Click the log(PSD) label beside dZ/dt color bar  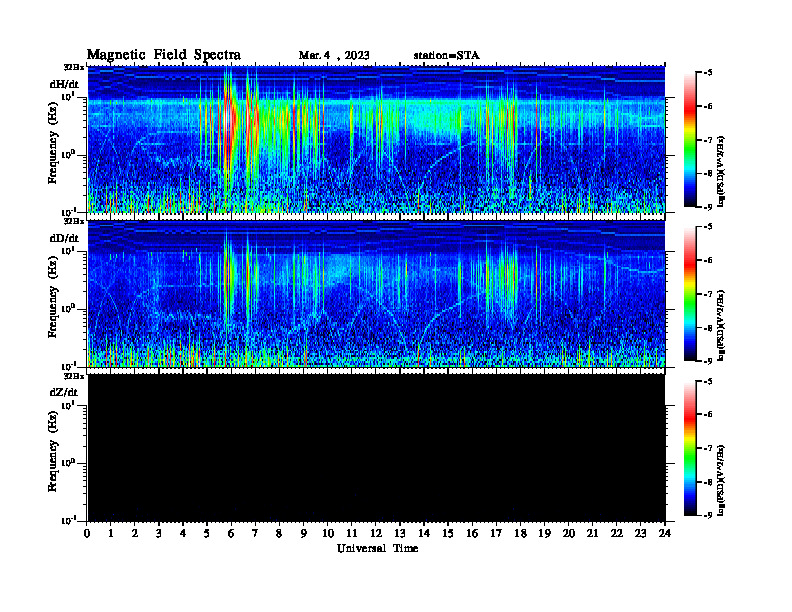click(721, 479)
